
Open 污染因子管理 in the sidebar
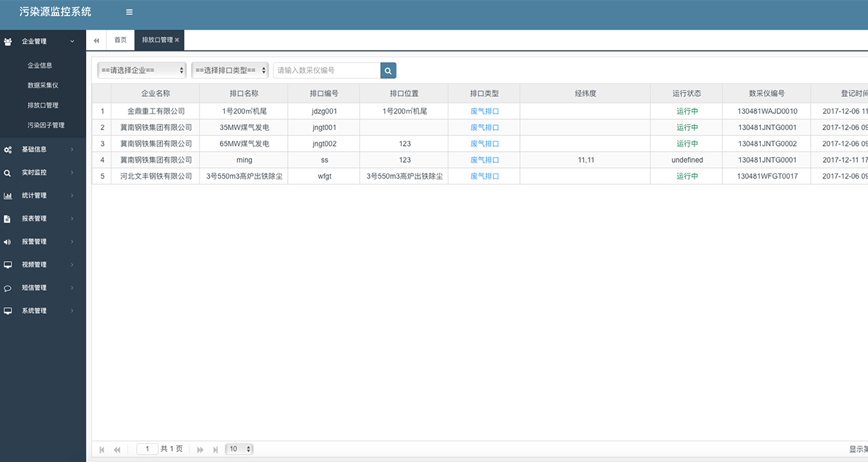[x=46, y=125]
